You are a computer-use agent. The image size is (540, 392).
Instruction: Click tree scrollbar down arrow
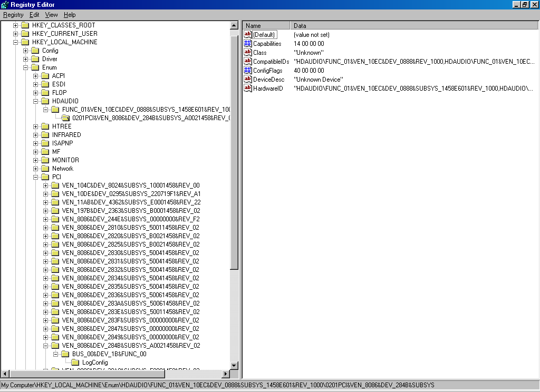point(234,366)
